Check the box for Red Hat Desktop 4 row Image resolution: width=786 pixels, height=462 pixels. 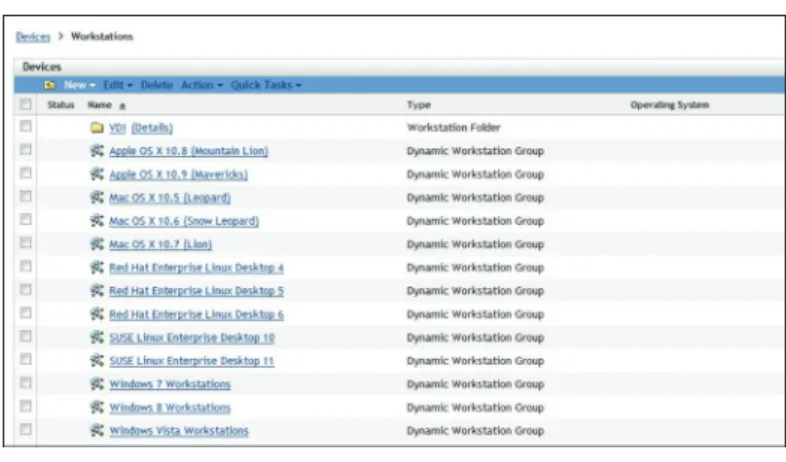[26, 266]
